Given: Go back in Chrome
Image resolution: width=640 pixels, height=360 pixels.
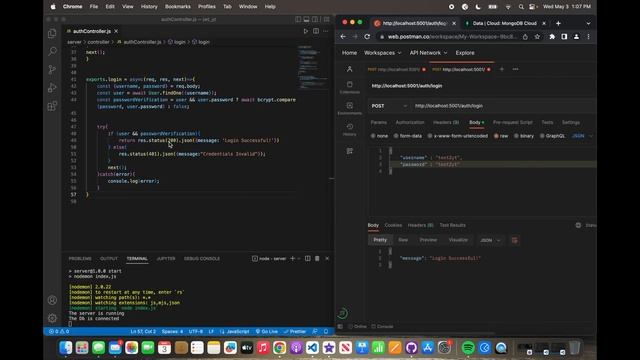Looking at the screenshot, I should [343, 37].
